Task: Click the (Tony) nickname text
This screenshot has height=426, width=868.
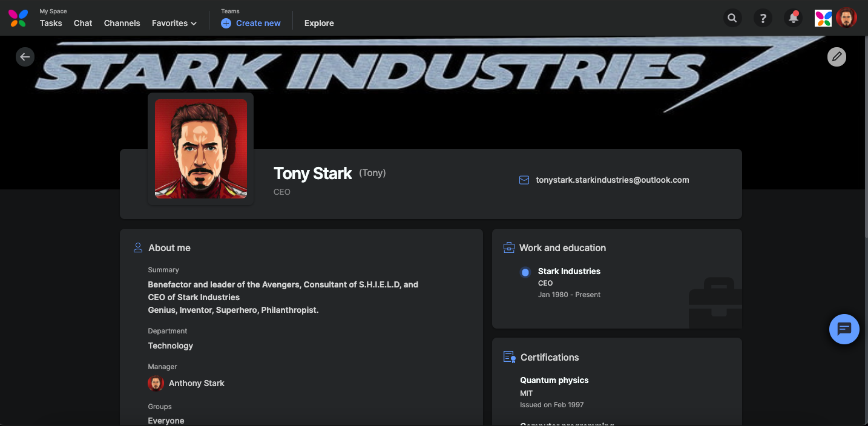Action: tap(372, 173)
